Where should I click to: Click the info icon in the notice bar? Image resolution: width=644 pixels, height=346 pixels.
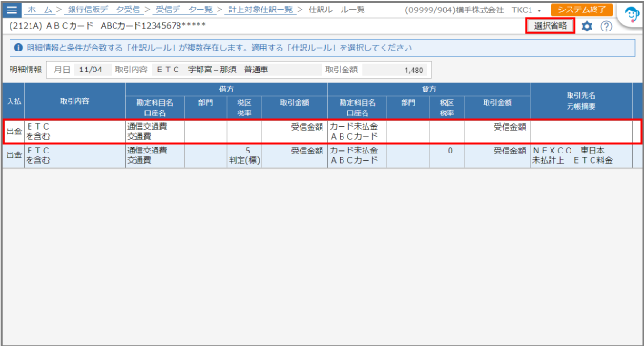click(18, 48)
